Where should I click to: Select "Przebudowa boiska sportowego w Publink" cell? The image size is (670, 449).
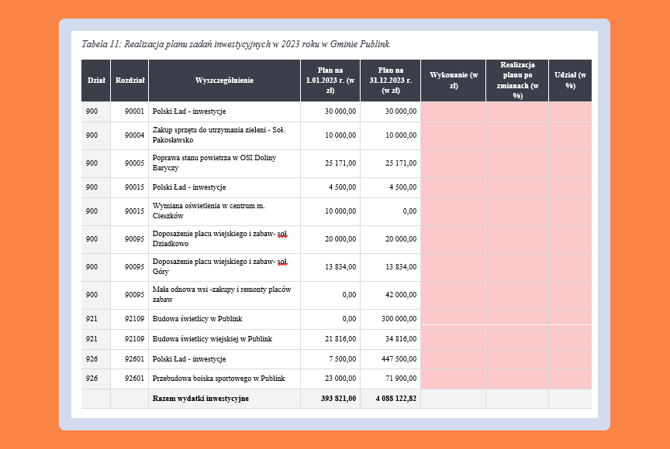coord(213,379)
